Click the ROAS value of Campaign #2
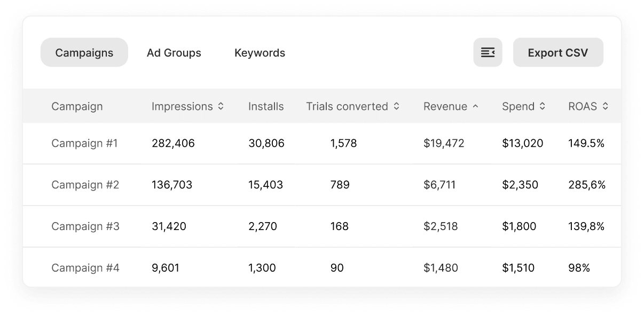 [587, 185]
